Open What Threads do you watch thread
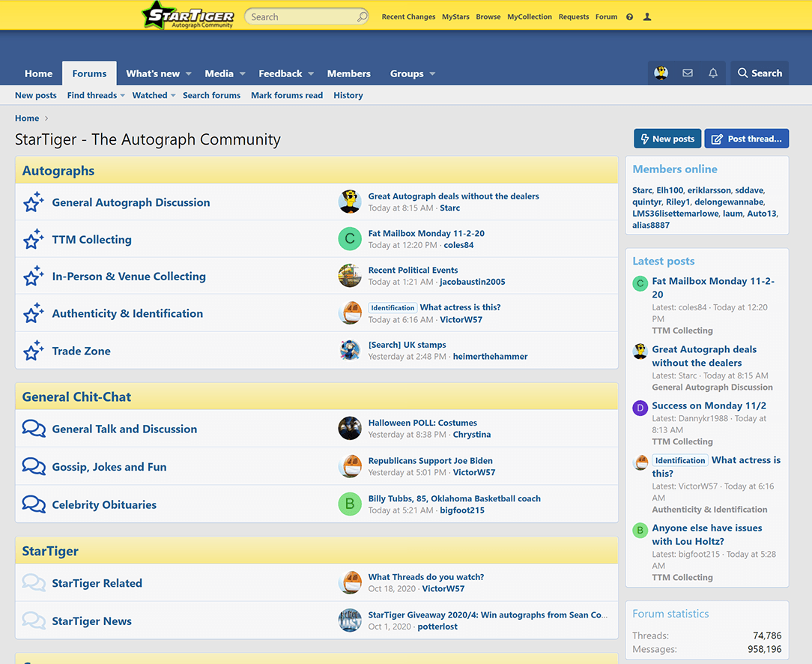Image resolution: width=812 pixels, height=664 pixels. click(x=426, y=577)
